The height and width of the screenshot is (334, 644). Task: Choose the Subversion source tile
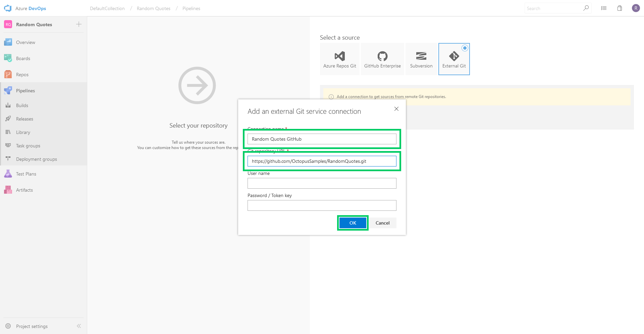pos(421,59)
